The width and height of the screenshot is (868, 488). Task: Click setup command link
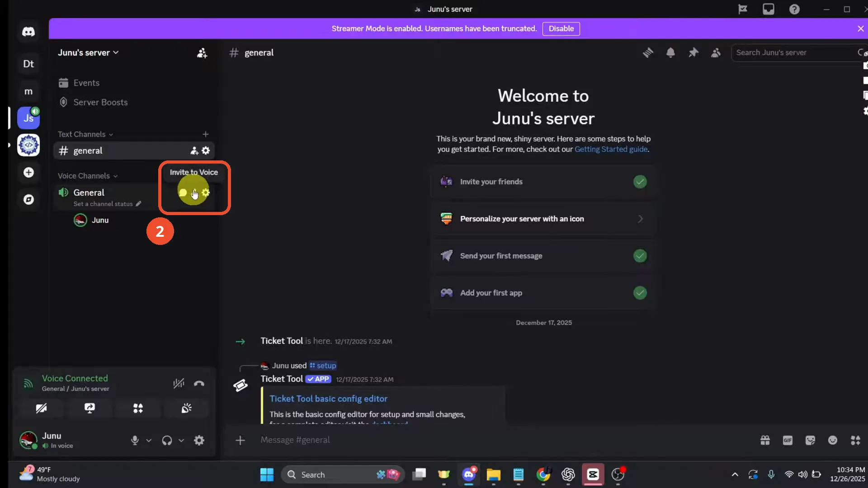[323, 366]
